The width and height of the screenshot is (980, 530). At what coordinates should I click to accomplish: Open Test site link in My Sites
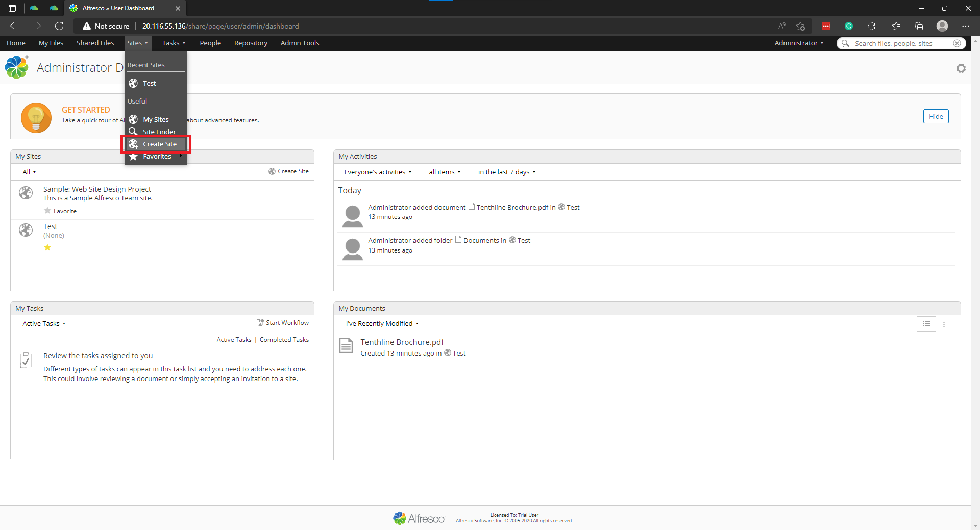pos(50,226)
